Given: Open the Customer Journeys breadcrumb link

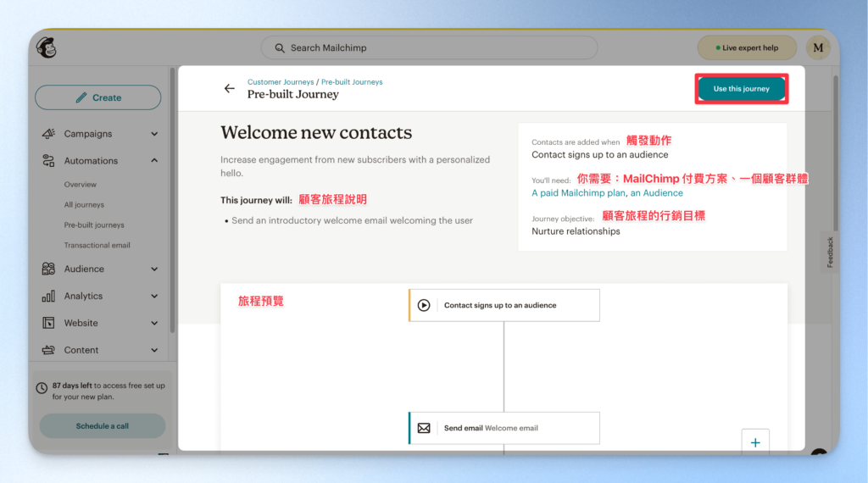Looking at the screenshot, I should [281, 82].
